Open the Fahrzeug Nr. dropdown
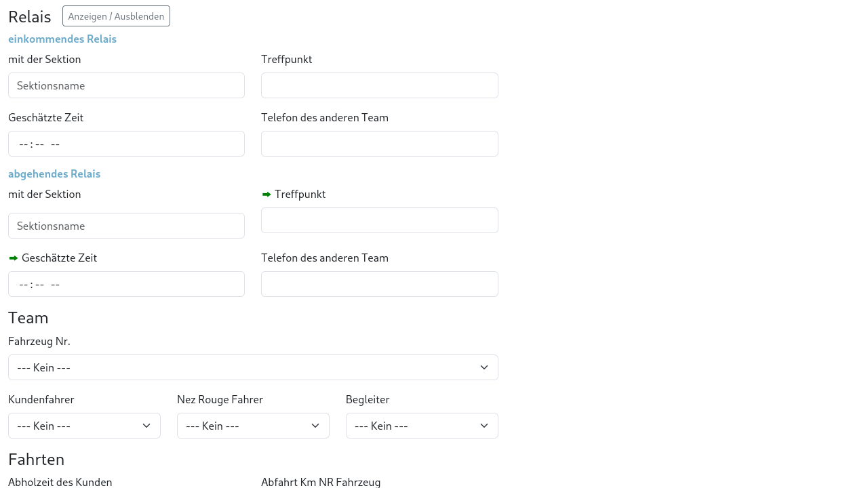Image resolution: width=868 pixels, height=488 pixels. [x=253, y=367]
